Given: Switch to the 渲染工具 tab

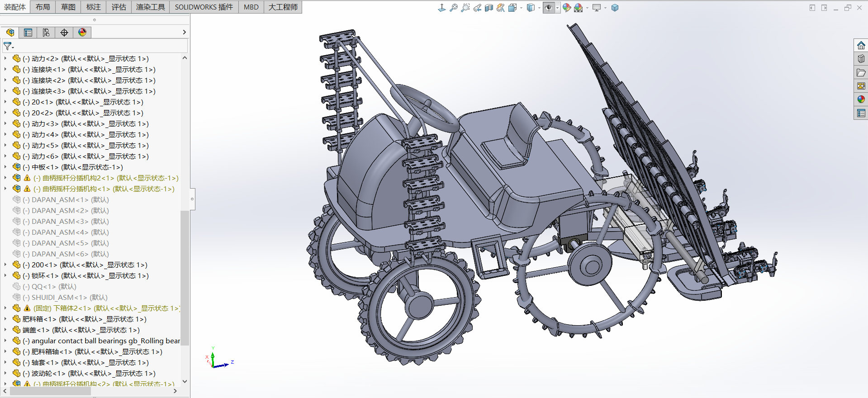Looking at the screenshot, I should (151, 7).
